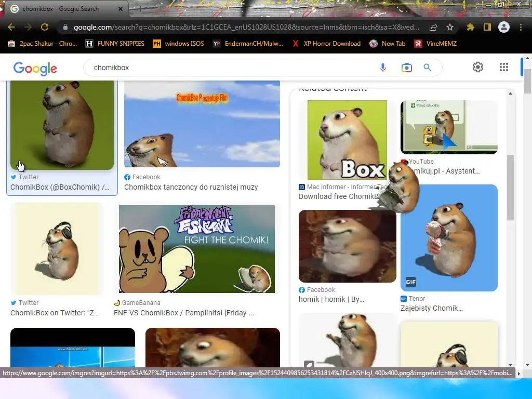This screenshot has width=532, height=399.
Task: Go back using the browser back arrow
Action: 11,27
